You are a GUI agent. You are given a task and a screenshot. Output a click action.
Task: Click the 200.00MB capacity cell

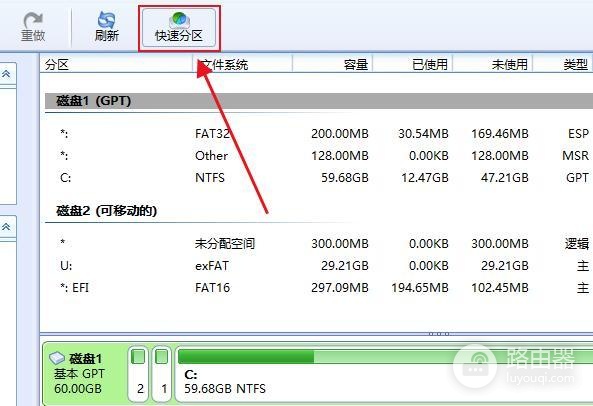pos(340,133)
